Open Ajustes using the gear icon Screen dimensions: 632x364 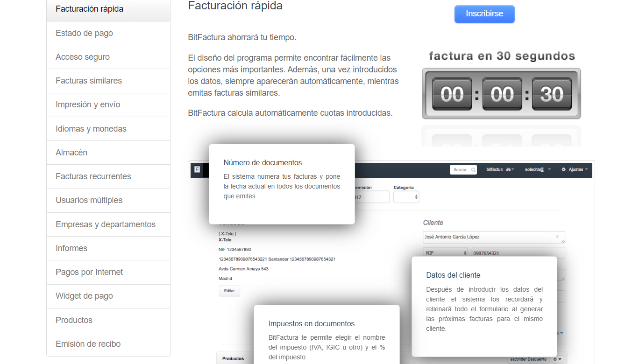pos(563,169)
